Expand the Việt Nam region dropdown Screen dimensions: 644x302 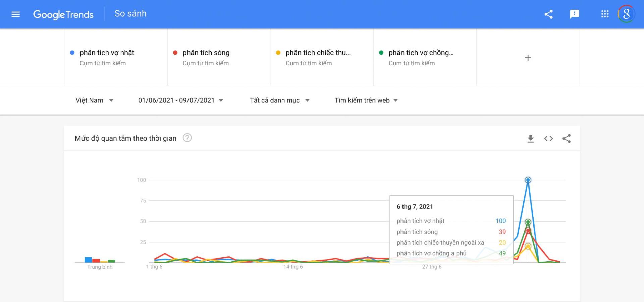click(x=95, y=100)
